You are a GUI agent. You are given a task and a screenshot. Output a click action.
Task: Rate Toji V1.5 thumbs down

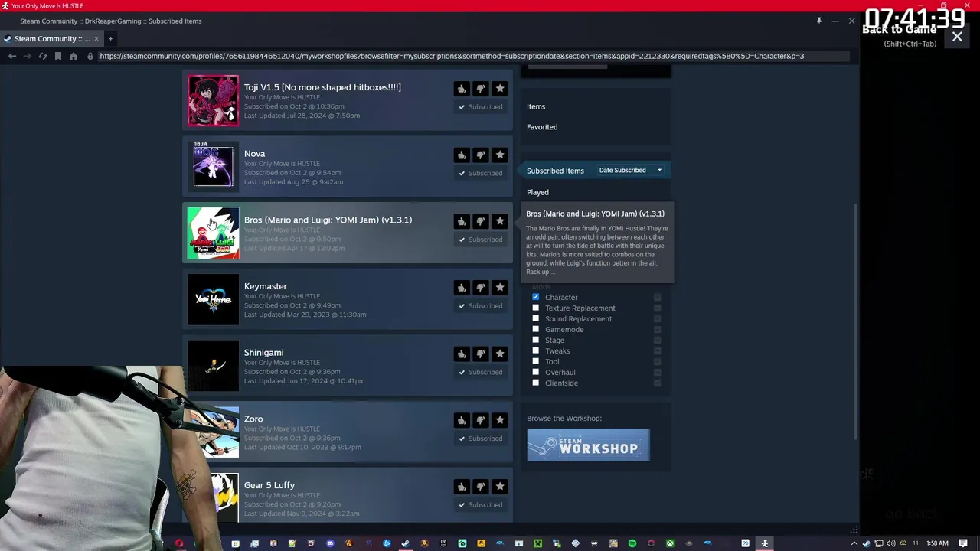pyautogui.click(x=481, y=89)
